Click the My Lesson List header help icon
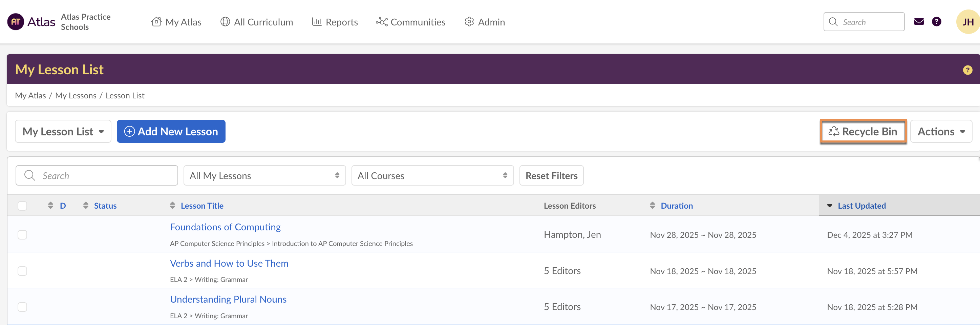Viewport: 980px width, 325px height. (x=967, y=70)
